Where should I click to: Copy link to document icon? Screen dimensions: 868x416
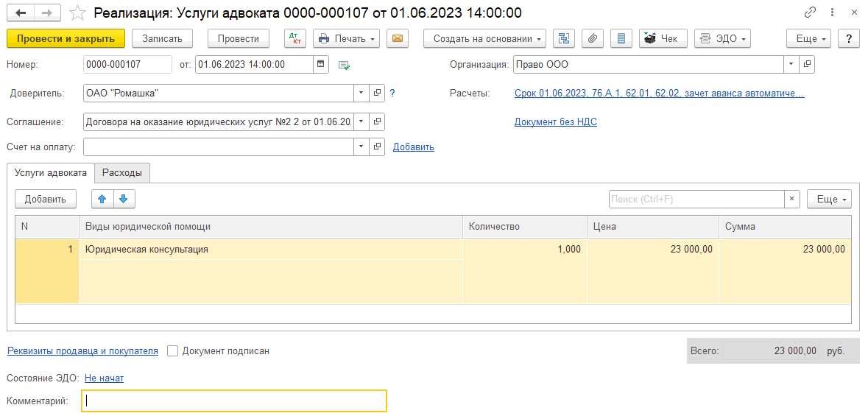811,13
